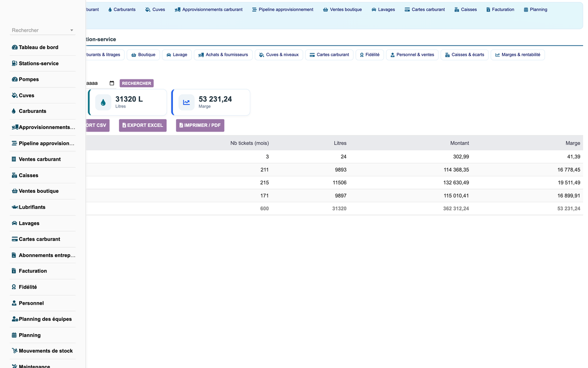The image size is (588, 368).
Task: Click the Approvisionnements truck sidebar icon
Action: 15,127
